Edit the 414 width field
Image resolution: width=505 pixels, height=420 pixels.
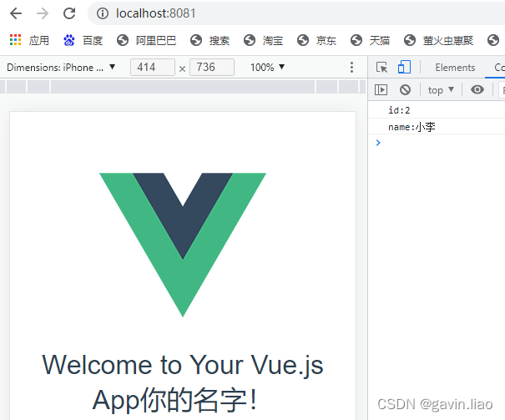[153, 68]
